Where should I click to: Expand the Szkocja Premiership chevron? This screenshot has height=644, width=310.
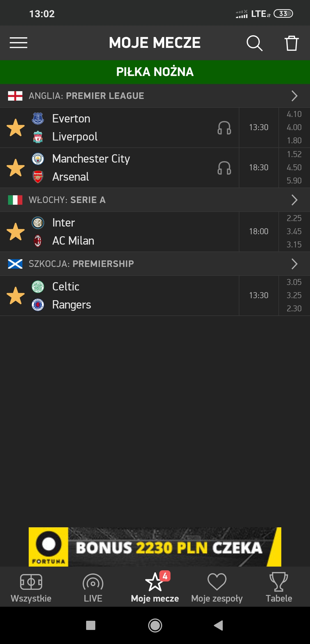point(294,264)
